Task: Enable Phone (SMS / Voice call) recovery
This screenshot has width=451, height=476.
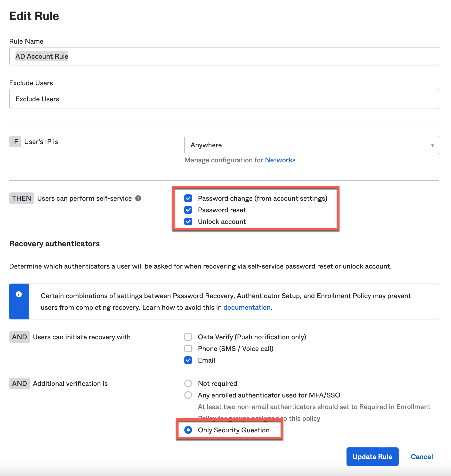Action: (x=188, y=349)
